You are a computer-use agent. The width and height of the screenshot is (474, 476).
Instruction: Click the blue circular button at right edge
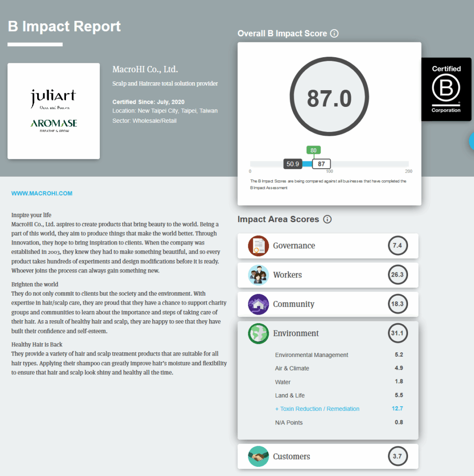pos(472,141)
